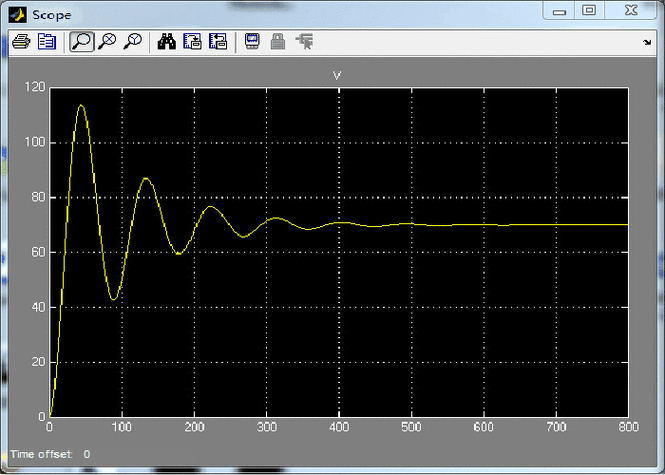Image resolution: width=665 pixels, height=475 pixels.
Task: Click Restore saved axes settings icon
Action: click(x=218, y=42)
